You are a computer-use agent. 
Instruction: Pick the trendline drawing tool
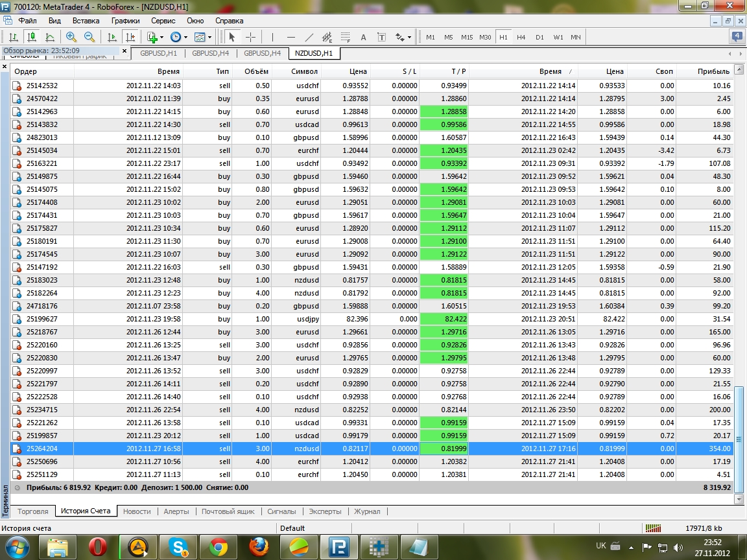pyautogui.click(x=309, y=37)
